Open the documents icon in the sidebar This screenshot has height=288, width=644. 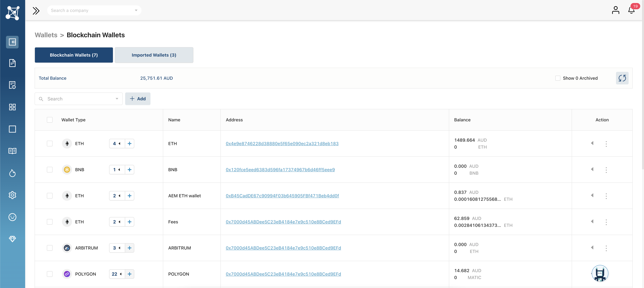[12, 63]
